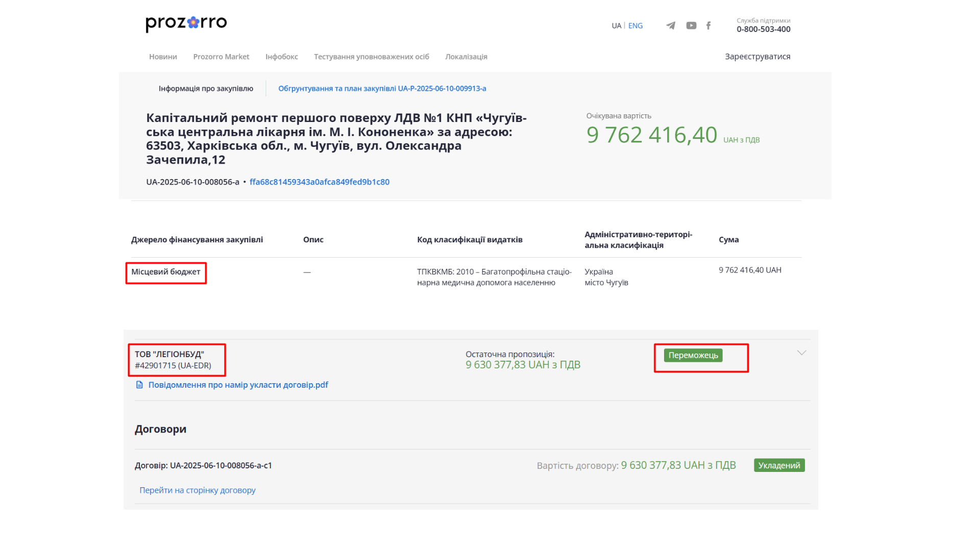Click the Зареєструватися link

point(757,57)
